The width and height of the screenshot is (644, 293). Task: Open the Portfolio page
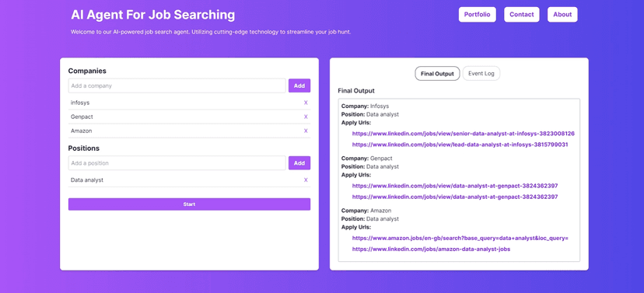(x=478, y=14)
